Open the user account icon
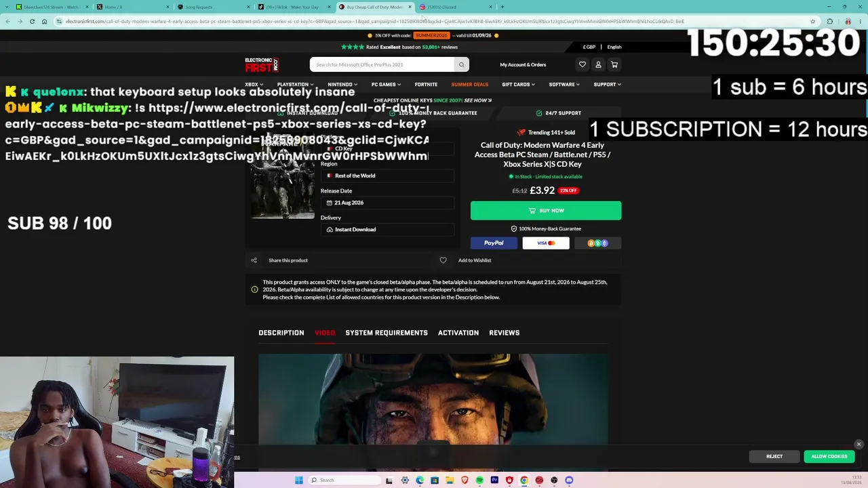The image size is (868, 488). coord(598,64)
